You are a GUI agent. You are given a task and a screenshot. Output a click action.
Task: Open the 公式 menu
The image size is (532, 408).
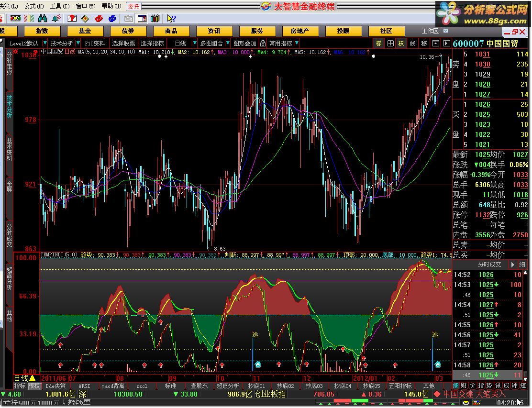click(34, 6)
